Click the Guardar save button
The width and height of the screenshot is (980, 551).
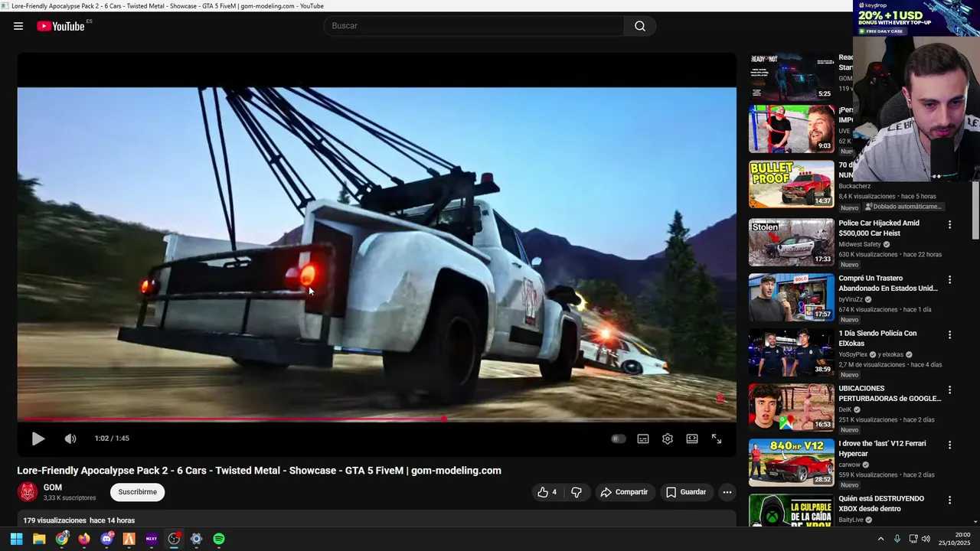686,492
